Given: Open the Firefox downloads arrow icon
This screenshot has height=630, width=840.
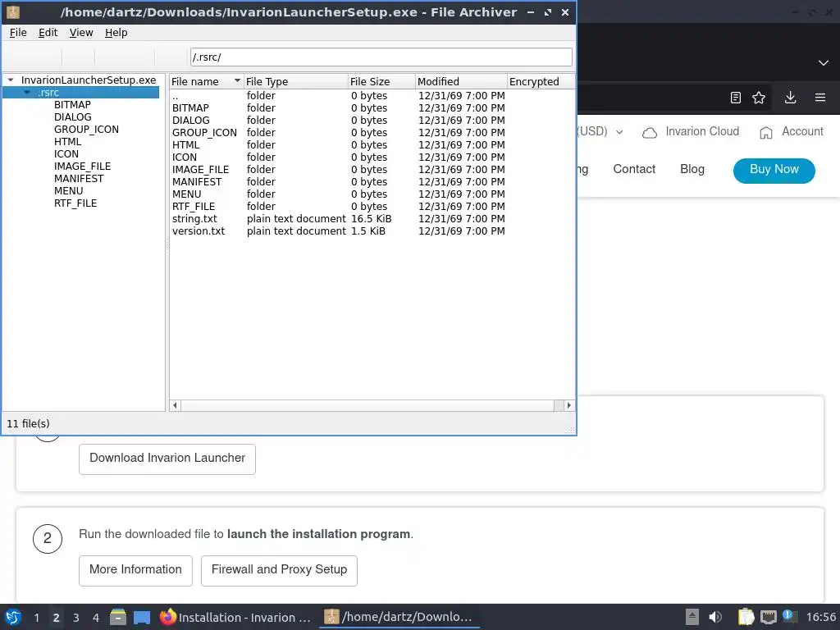Looking at the screenshot, I should (x=790, y=98).
